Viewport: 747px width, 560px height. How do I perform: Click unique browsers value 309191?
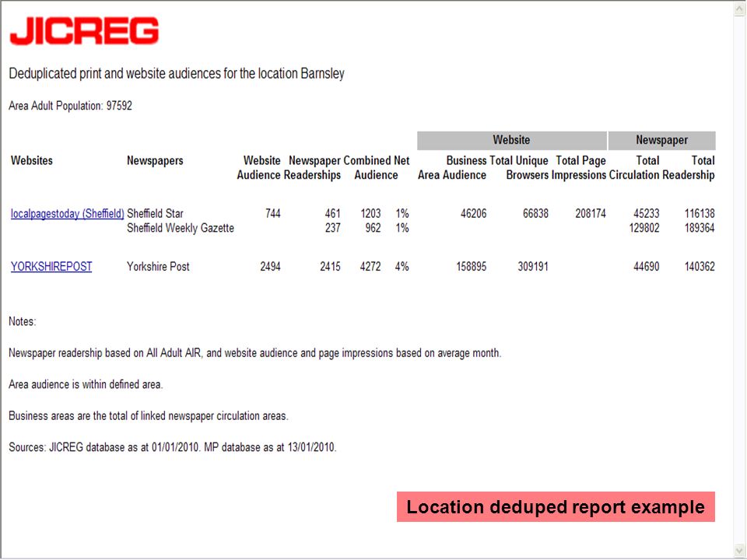533,267
